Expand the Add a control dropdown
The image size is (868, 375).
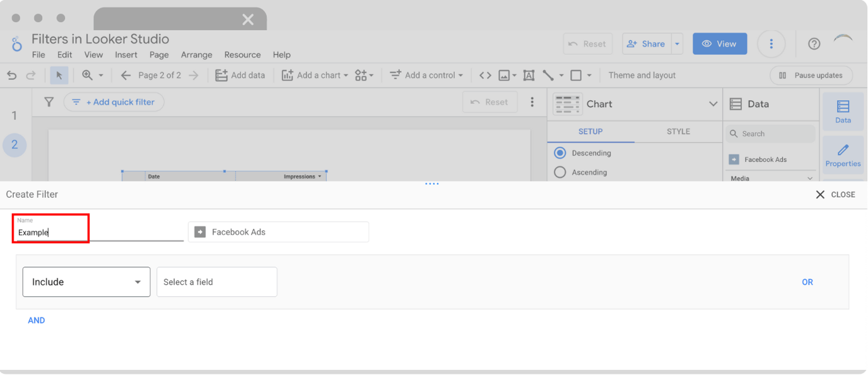point(426,75)
